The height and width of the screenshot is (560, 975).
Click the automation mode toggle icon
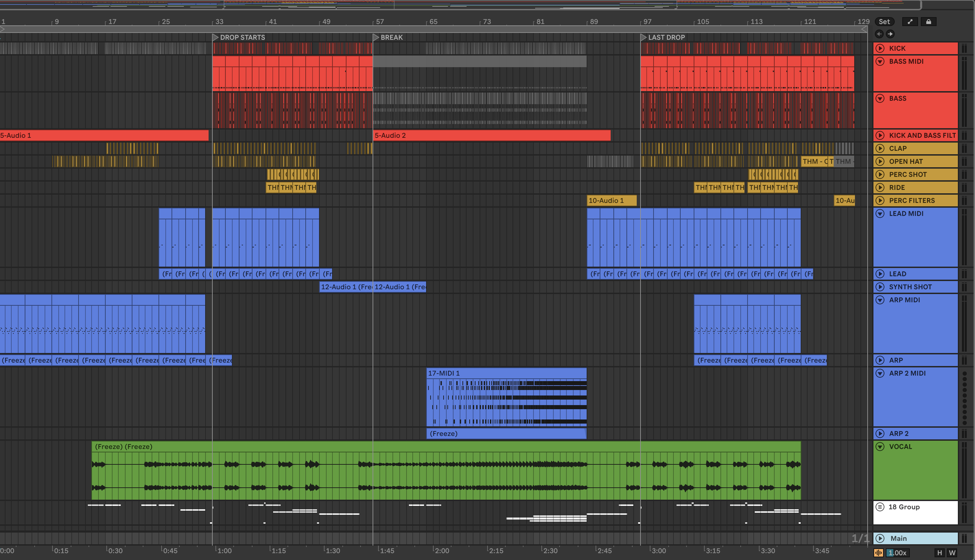point(910,22)
